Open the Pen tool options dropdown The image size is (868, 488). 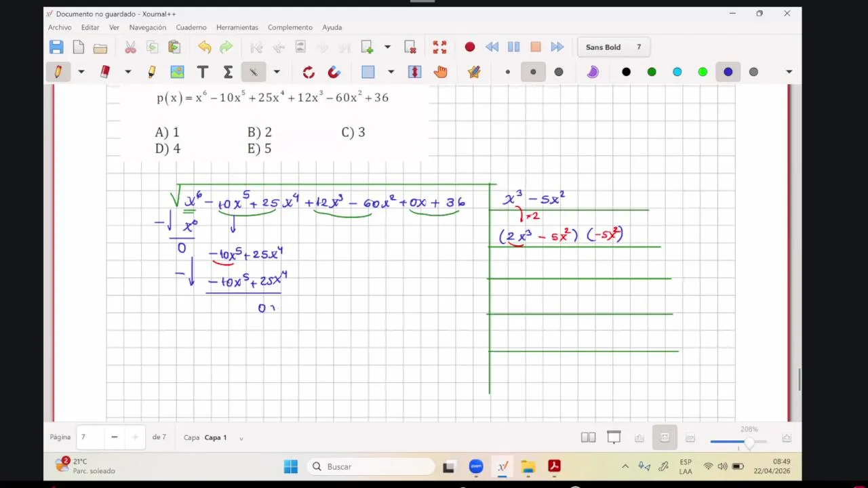point(81,72)
